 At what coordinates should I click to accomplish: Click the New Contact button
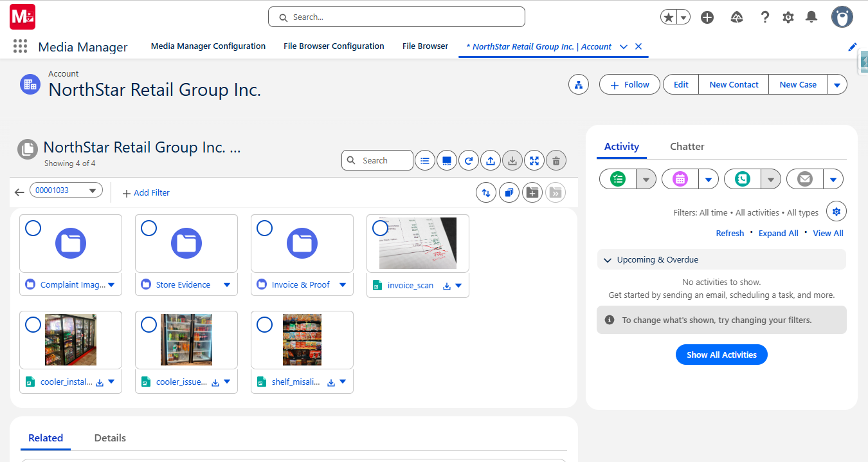click(734, 84)
